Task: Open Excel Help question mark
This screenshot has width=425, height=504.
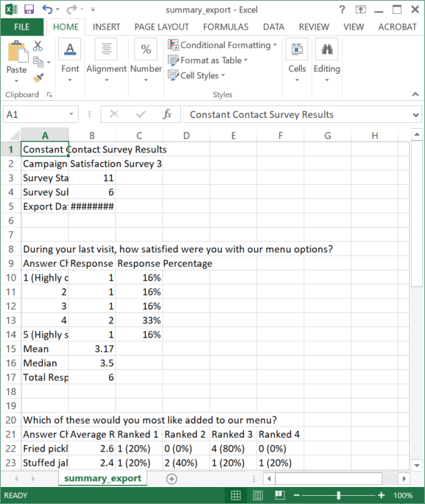Action: point(342,10)
